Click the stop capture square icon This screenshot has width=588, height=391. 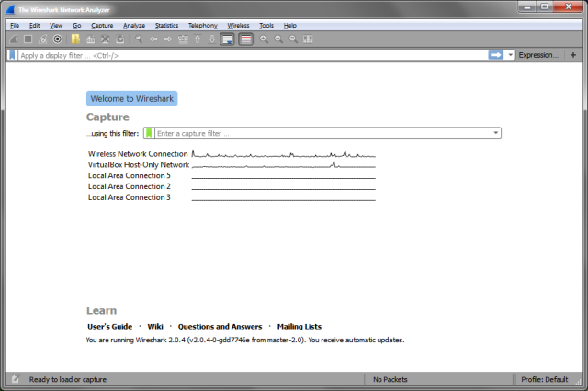[x=28, y=39]
